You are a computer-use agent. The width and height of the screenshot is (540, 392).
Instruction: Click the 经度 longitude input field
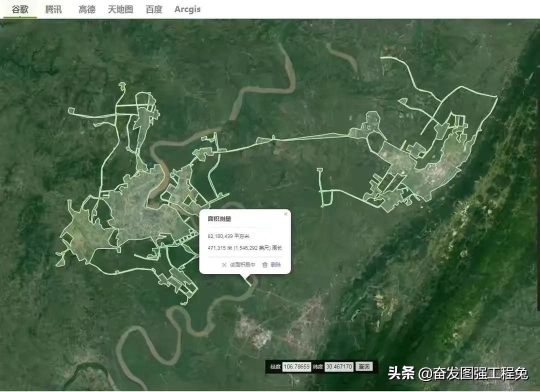296,366
